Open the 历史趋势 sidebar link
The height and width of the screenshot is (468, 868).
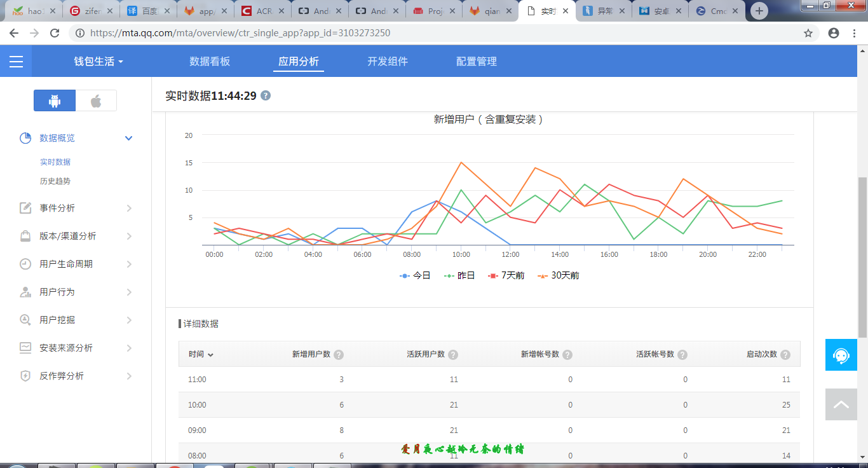pos(55,181)
